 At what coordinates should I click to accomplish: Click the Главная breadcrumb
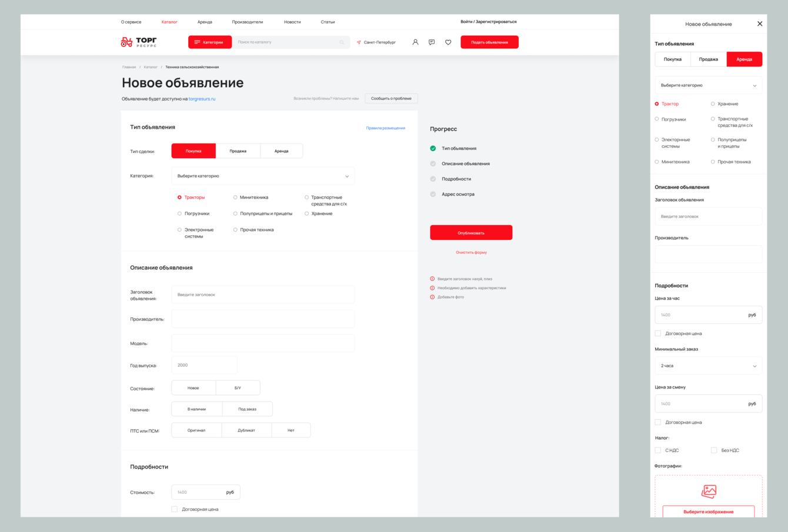[x=129, y=67]
